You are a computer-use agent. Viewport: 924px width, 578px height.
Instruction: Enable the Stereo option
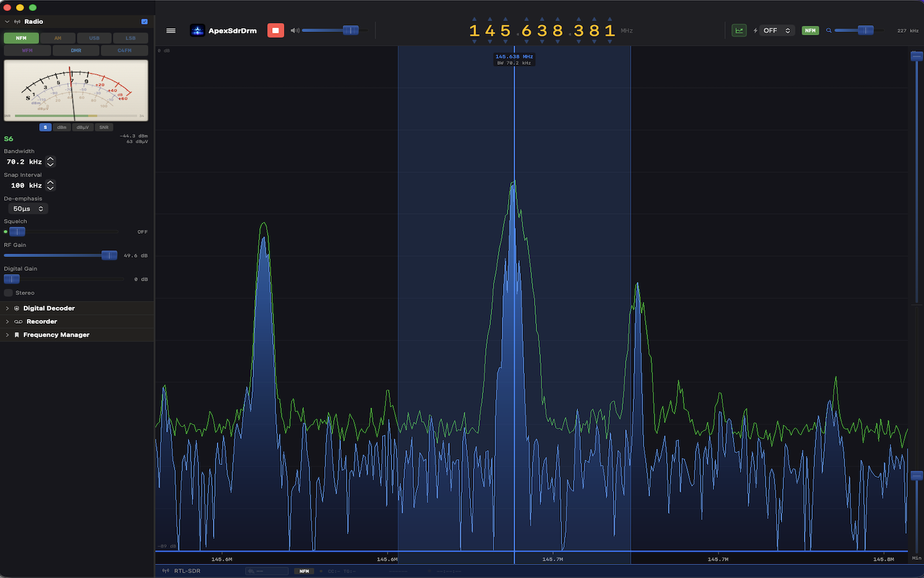[9, 292]
